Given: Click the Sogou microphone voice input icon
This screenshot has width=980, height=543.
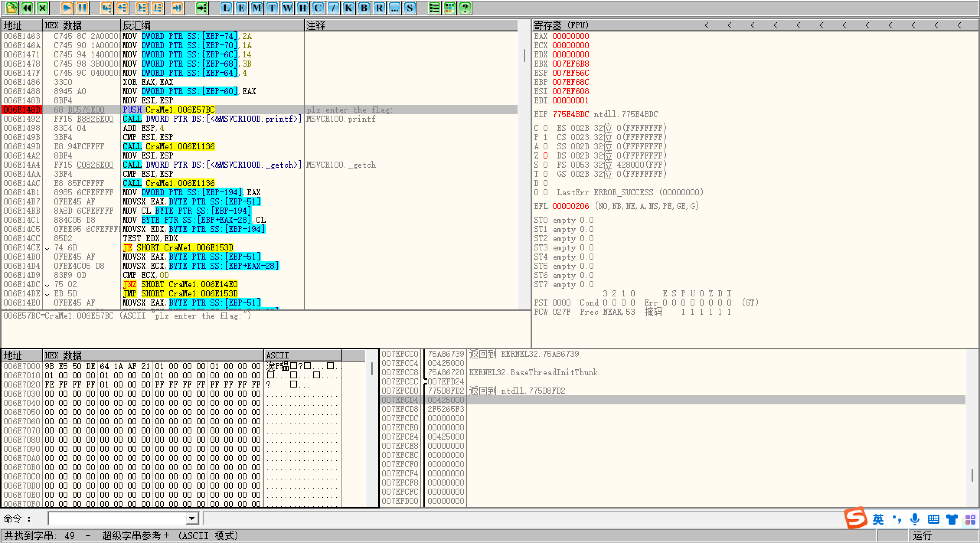Looking at the screenshot, I should coord(915,519).
